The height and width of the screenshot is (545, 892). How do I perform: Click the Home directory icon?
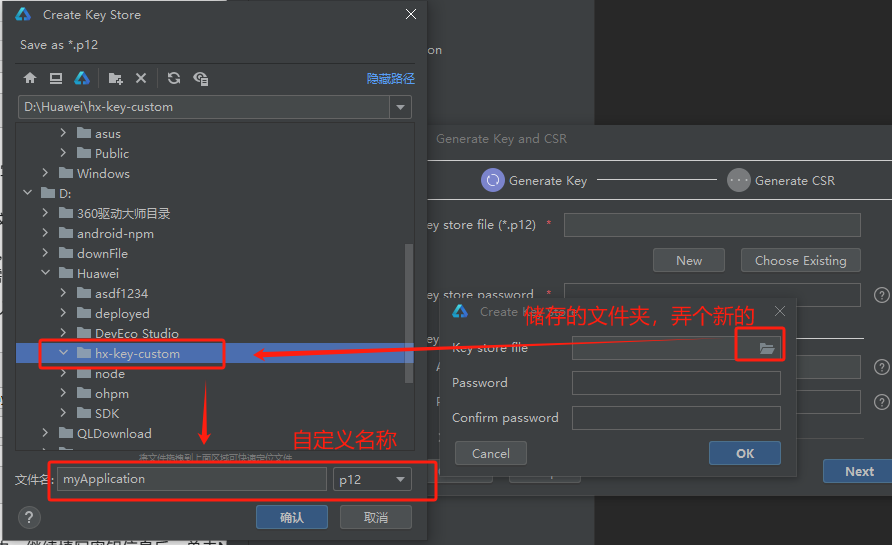click(30, 78)
